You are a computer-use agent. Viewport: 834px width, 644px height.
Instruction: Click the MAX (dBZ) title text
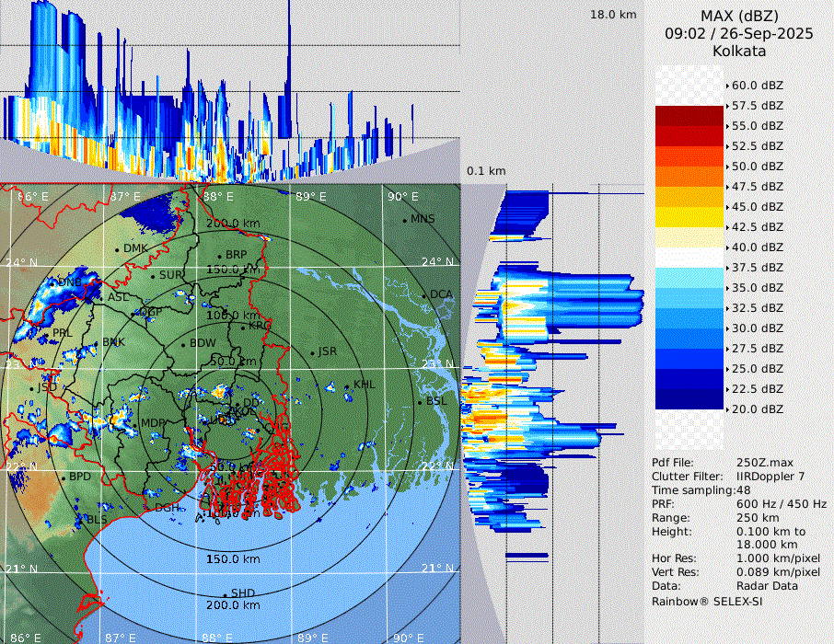point(738,16)
